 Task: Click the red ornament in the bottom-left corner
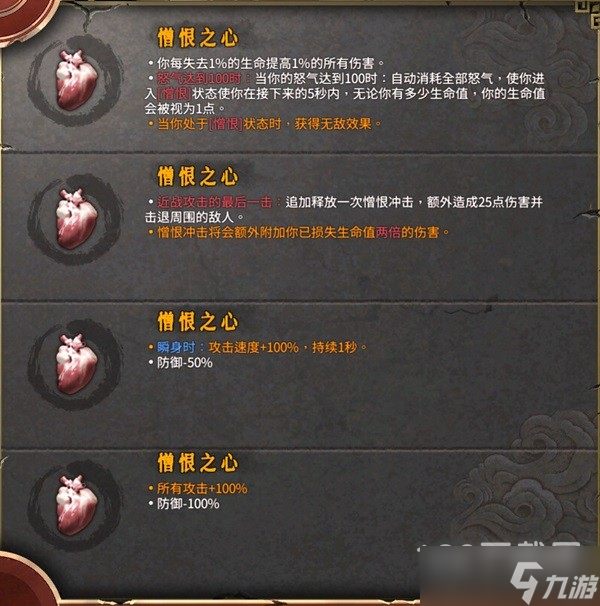click(x=25, y=580)
